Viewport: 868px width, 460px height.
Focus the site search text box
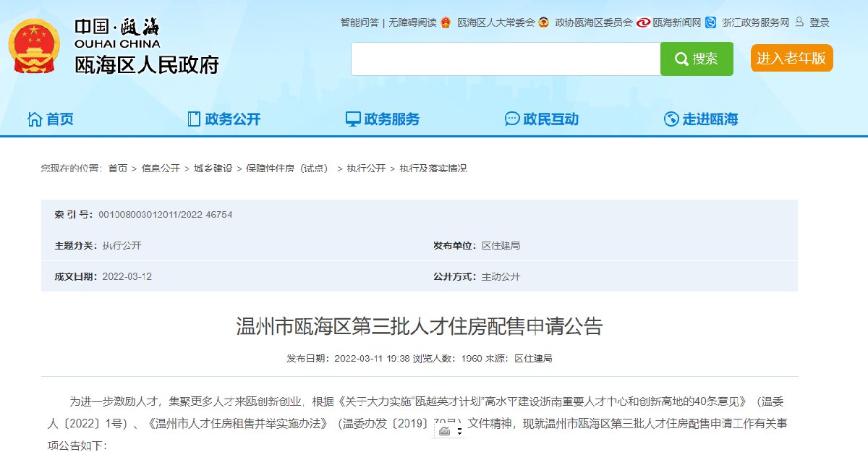506,59
